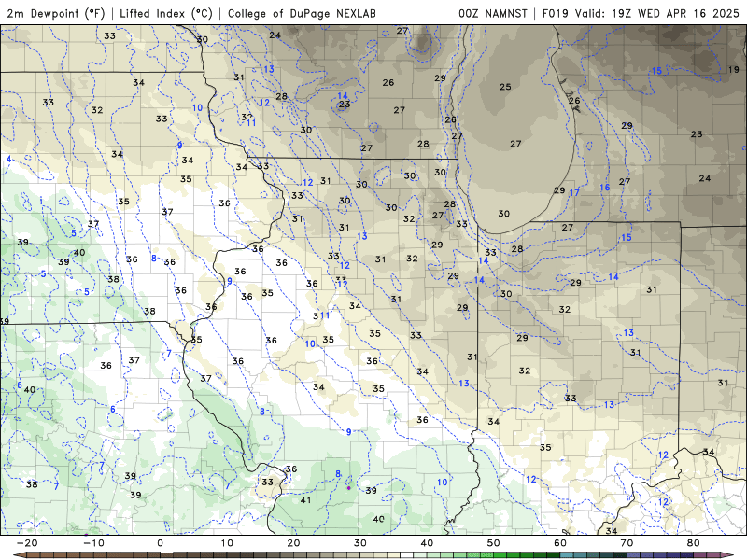
Task: Click the blue lifted index label 4
Action: click(8, 159)
